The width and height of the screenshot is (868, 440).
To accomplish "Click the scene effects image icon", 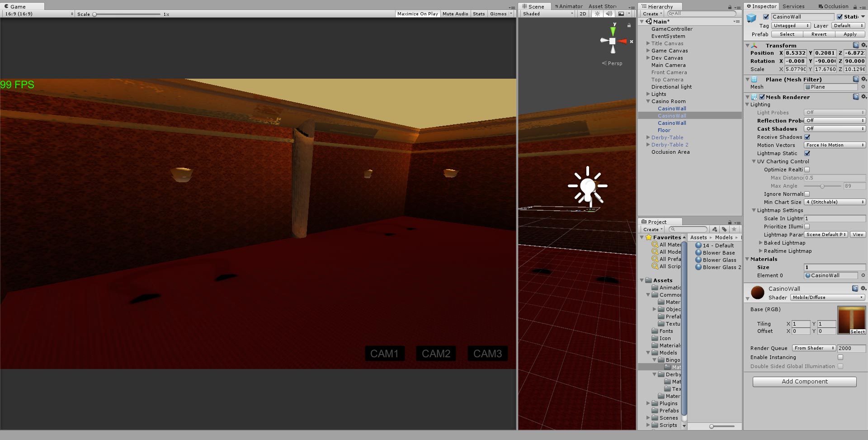I will (622, 14).
